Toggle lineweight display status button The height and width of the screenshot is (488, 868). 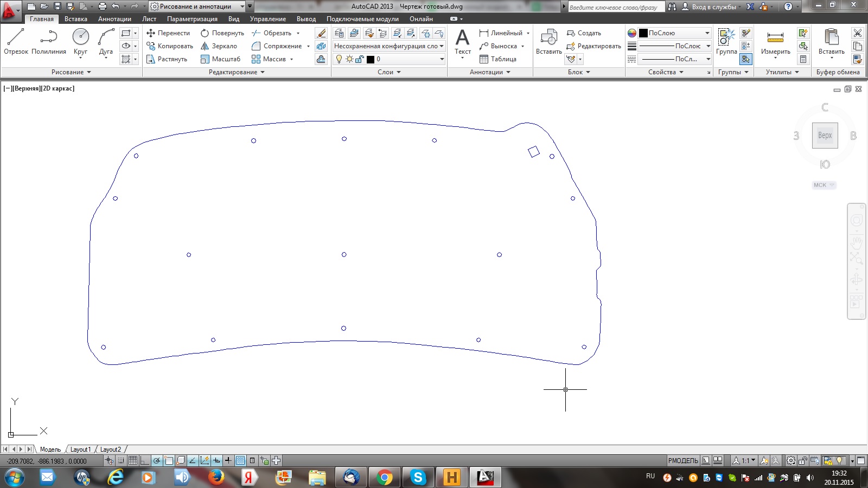(228, 461)
